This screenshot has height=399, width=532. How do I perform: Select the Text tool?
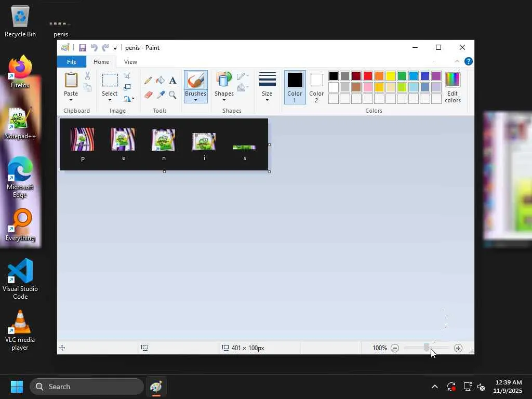(172, 81)
